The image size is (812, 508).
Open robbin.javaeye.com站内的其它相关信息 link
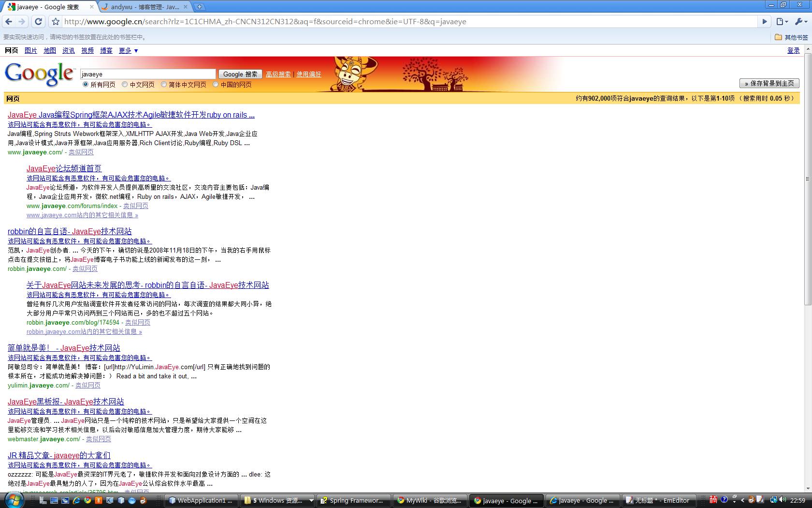pos(84,331)
